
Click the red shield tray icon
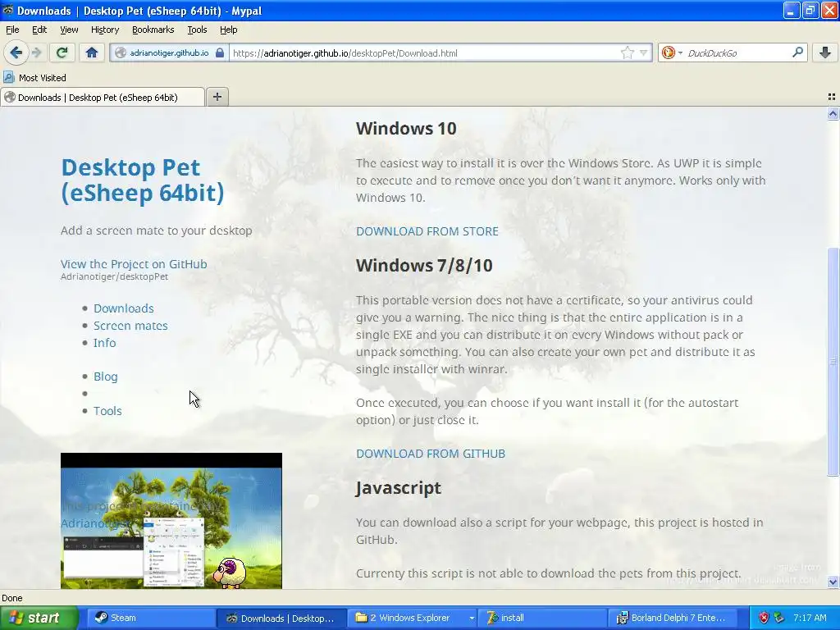tap(764, 618)
